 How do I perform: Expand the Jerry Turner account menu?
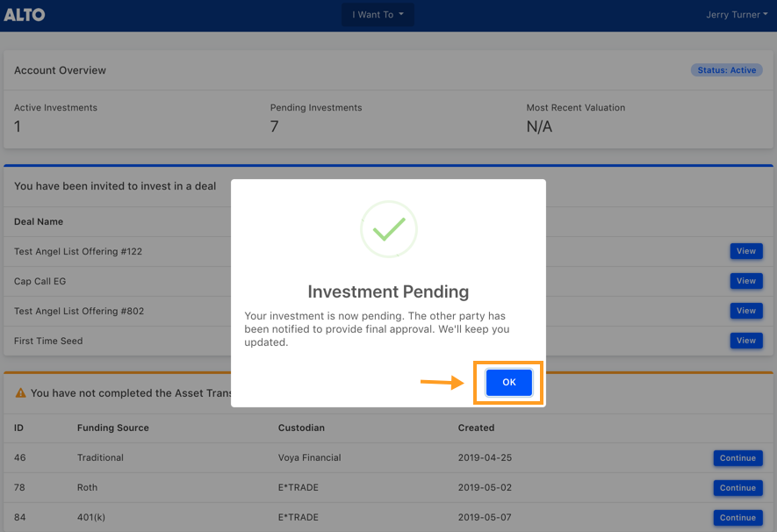(x=737, y=15)
